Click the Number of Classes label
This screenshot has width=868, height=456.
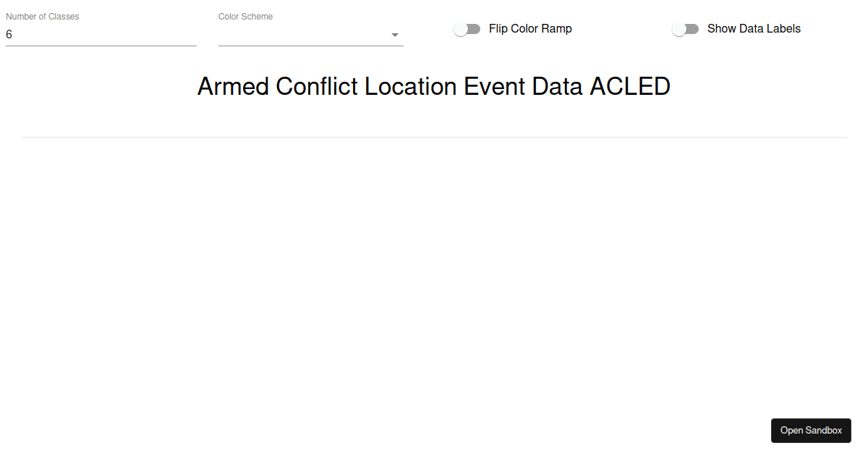[43, 17]
